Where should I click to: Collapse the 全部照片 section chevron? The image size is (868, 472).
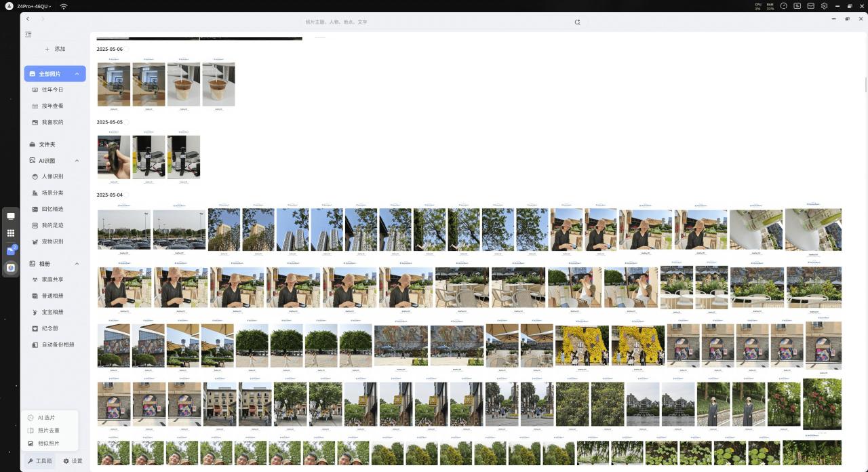pyautogui.click(x=77, y=74)
